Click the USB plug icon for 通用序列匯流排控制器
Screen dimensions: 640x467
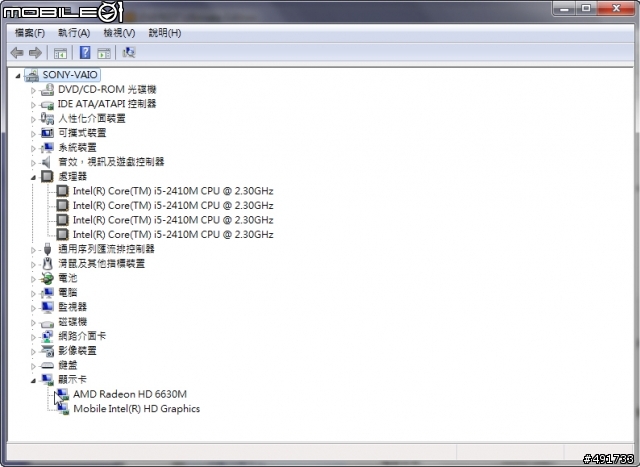tap(47, 249)
